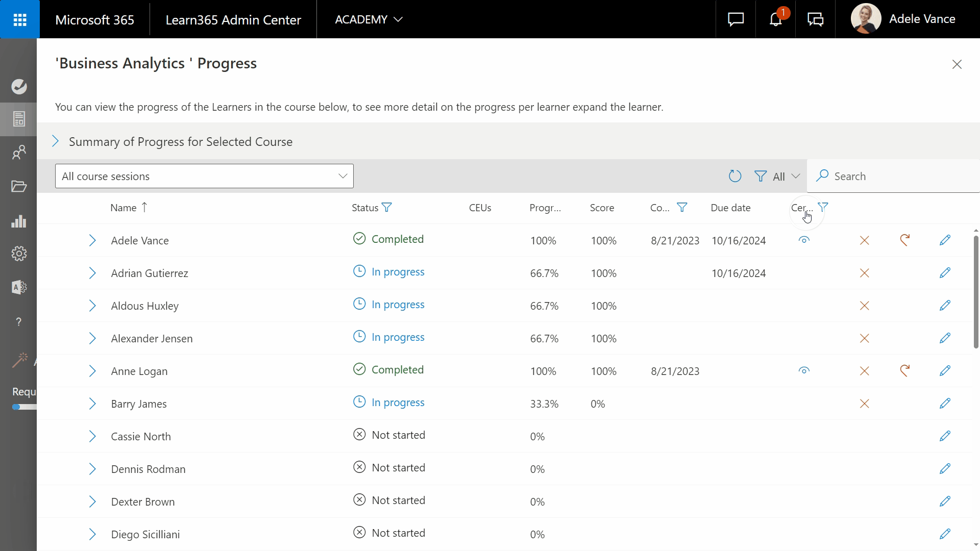Open the dashboard checkmark sidebar icon
The height and width of the screenshot is (551, 980).
tap(19, 86)
